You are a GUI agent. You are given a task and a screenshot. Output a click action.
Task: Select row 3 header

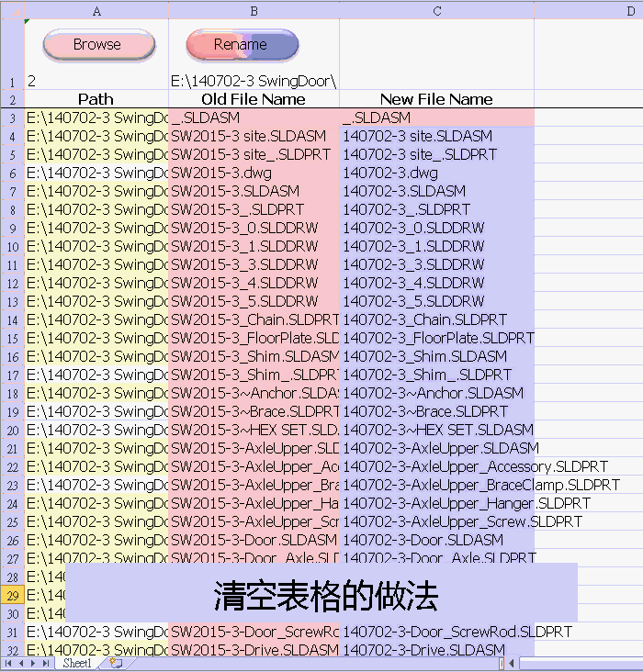tap(13, 118)
